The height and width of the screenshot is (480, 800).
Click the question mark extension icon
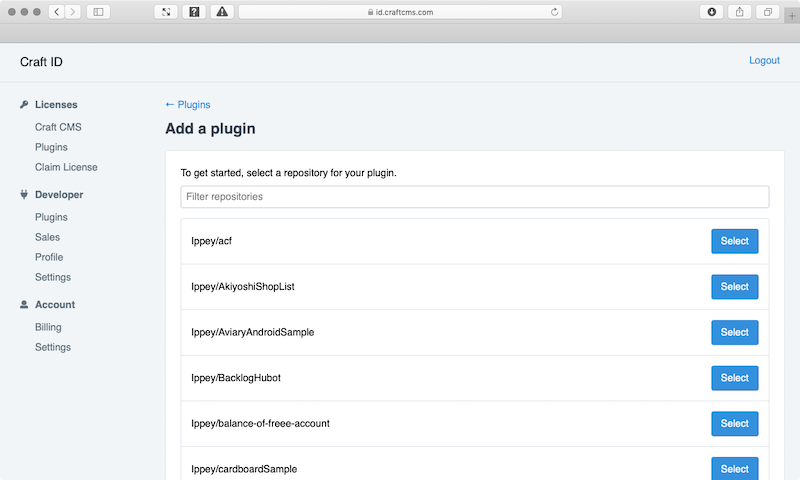(194, 12)
